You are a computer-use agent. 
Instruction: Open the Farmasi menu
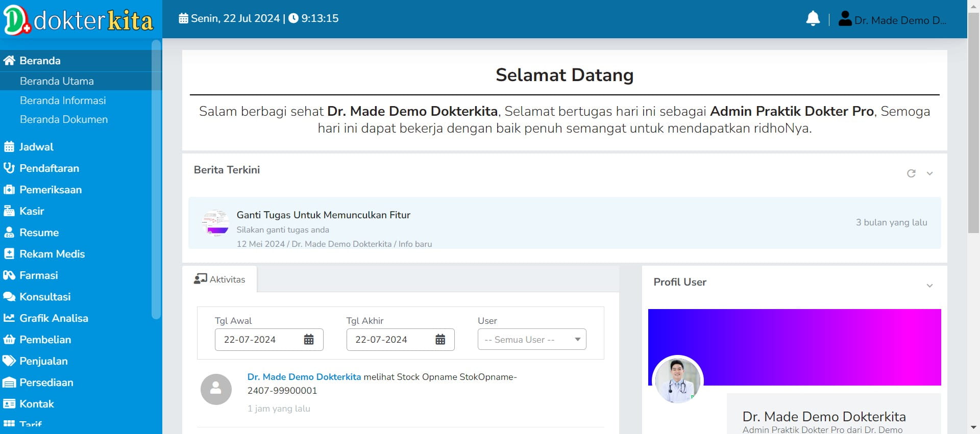(x=38, y=275)
